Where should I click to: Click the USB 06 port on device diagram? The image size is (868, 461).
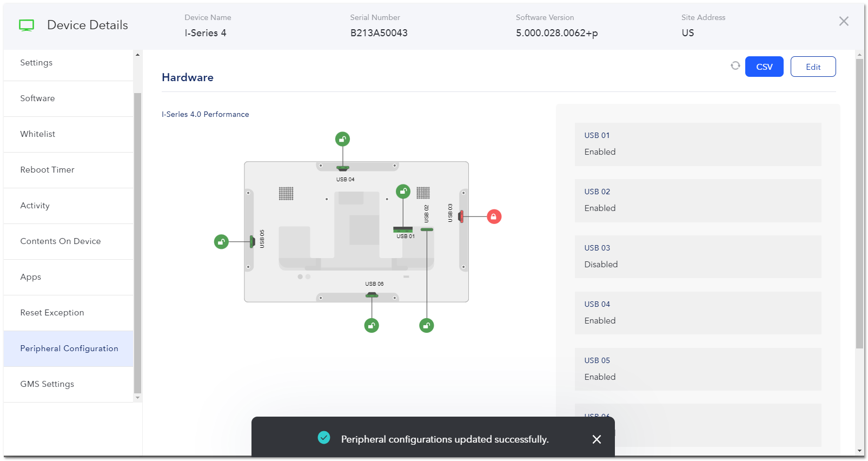(372, 295)
